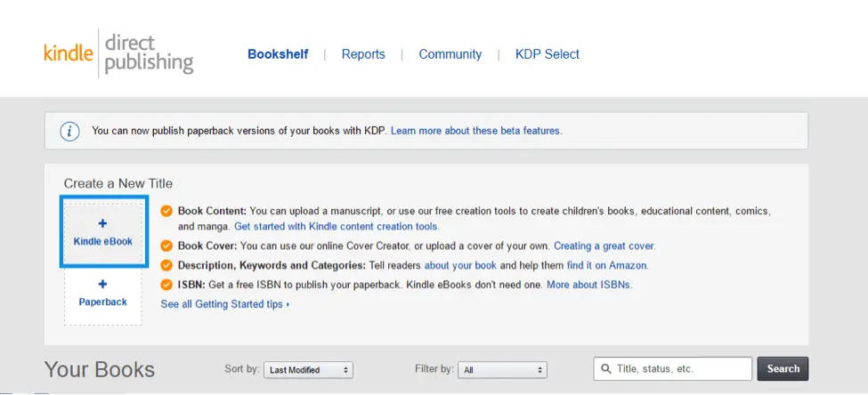
Task: Click the Search button
Action: tap(783, 368)
